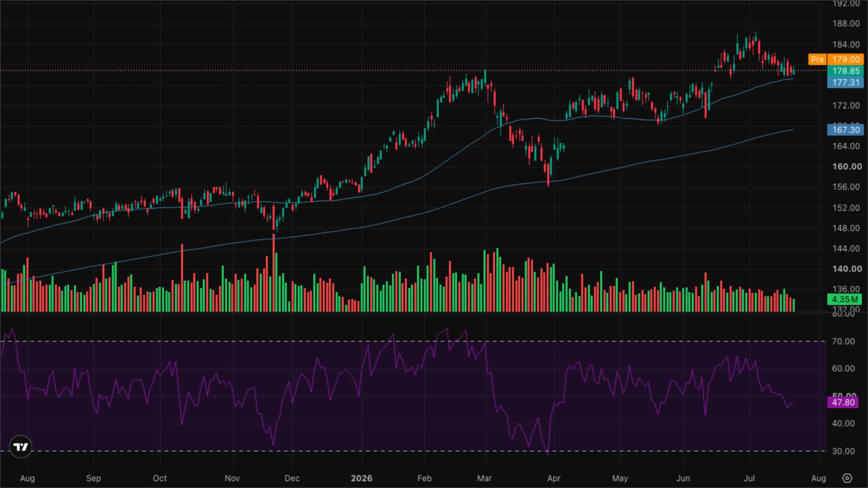Click the Feb label on time axis
868x488 pixels.
pos(425,478)
